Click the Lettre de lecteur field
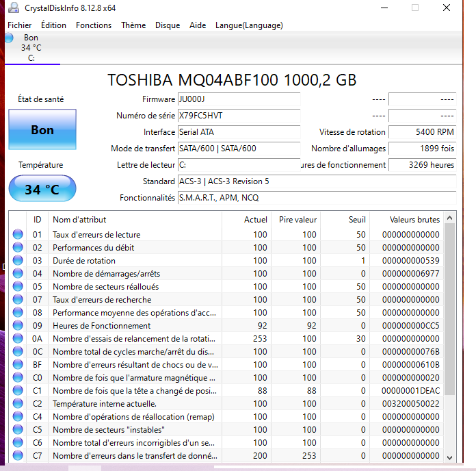 tap(239, 165)
